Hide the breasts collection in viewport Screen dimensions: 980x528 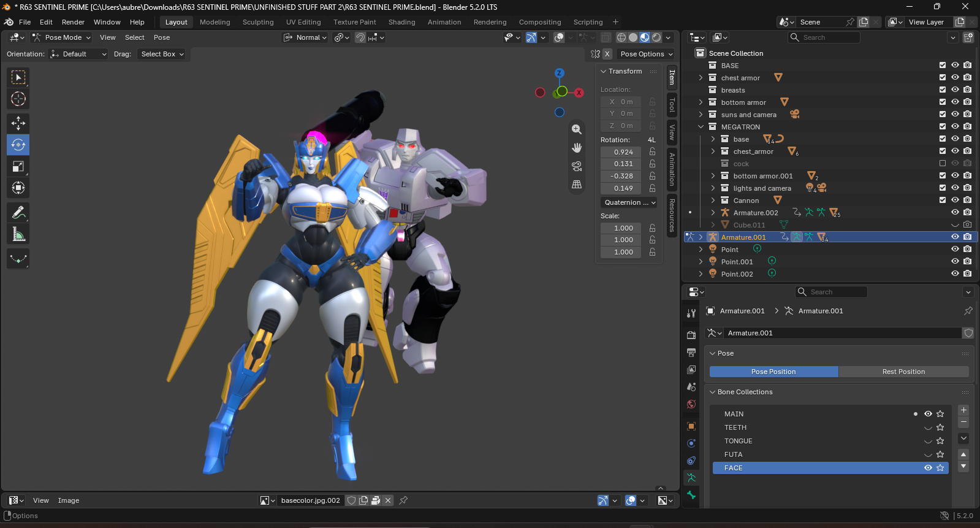(x=955, y=90)
